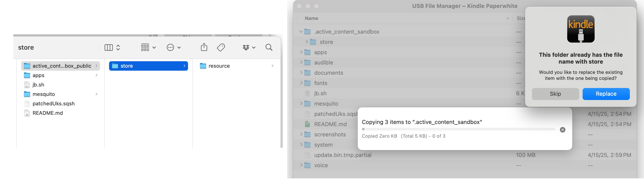Click Replace in the Kindle dialog
Screen dimensions: 644x182
(606, 94)
